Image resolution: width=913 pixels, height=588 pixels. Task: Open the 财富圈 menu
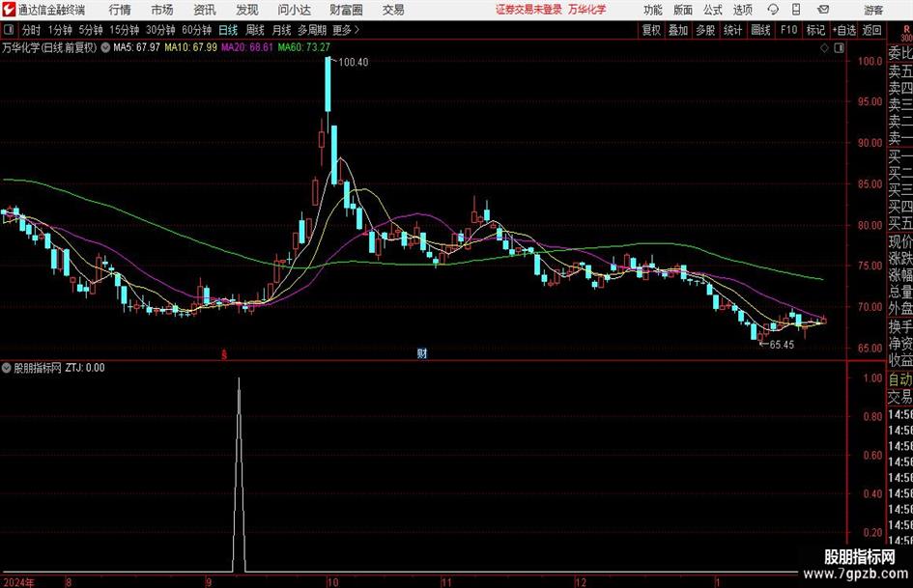point(346,10)
